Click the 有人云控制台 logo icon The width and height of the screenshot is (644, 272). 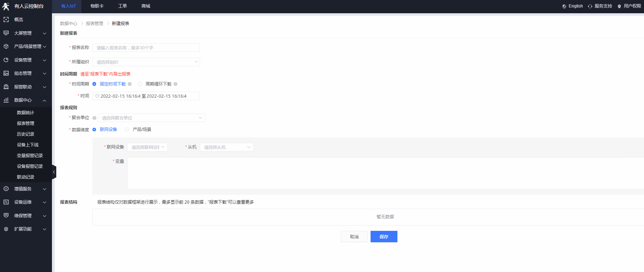6,6
